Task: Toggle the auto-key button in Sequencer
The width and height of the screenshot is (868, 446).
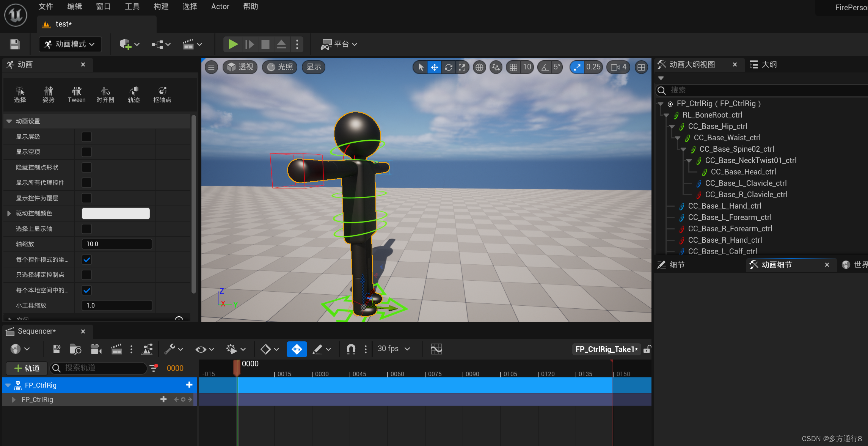Action: 297,349
